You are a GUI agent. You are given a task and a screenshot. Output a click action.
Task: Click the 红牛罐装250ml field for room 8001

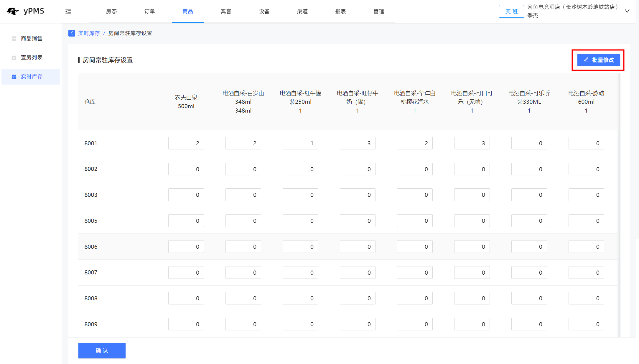[300, 143]
